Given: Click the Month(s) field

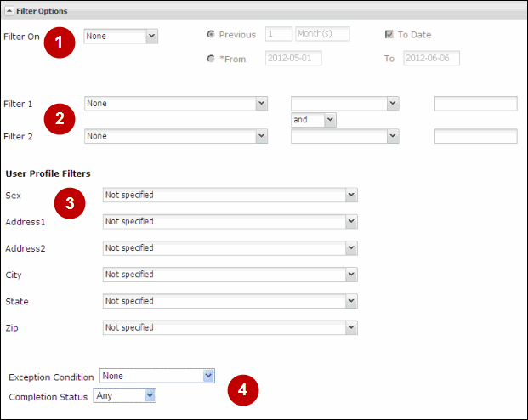Looking at the screenshot, I should [322, 34].
